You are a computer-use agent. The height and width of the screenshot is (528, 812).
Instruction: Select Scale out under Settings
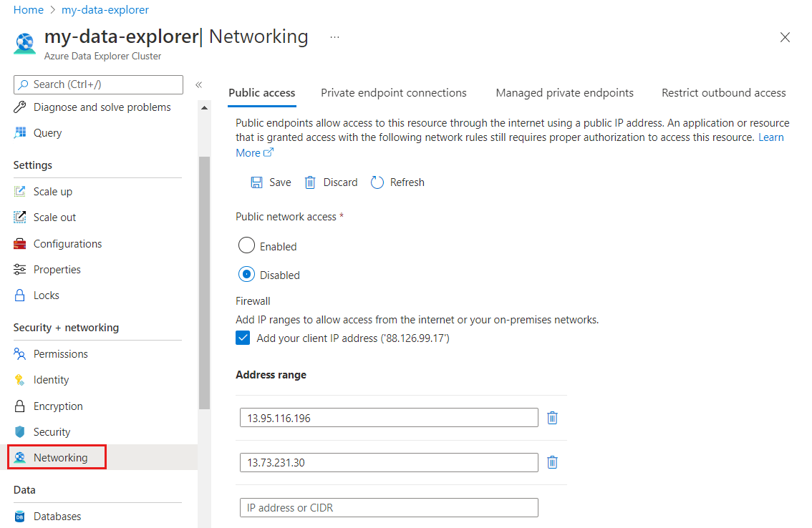(54, 217)
